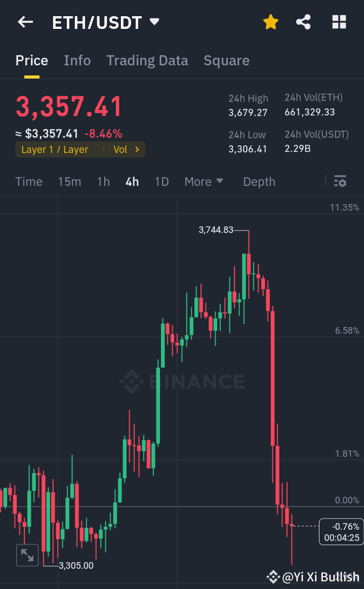Switch to the Trading Data tab
This screenshot has width=364, height=589.
pos(147,60)
